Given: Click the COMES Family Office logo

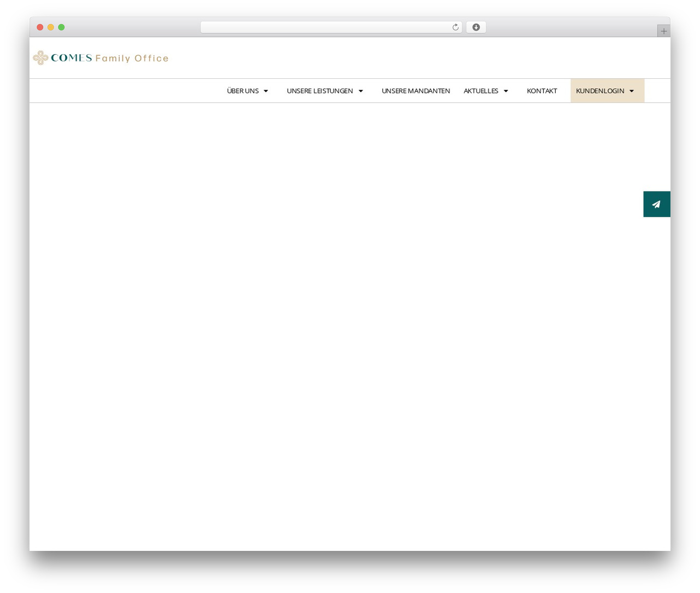Looking at the screenshot, I should [x=101, y=57].
